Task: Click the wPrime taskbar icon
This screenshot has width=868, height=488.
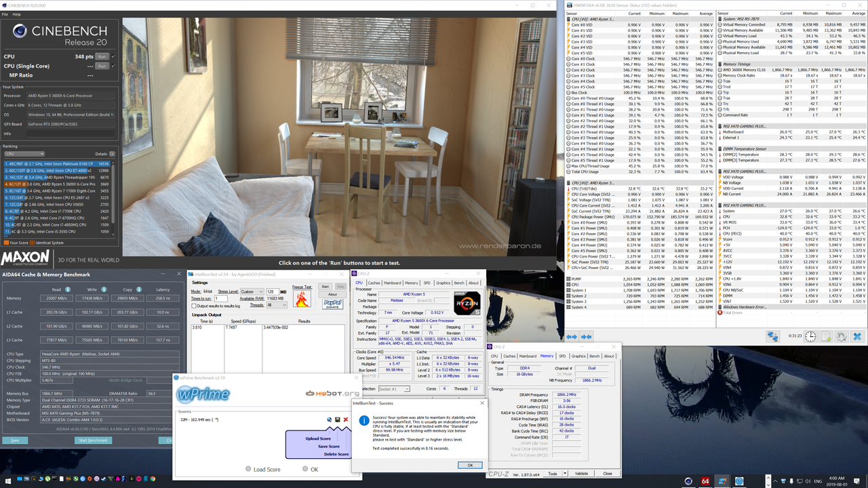Action: pyautogui.click(x=739, y=481)
